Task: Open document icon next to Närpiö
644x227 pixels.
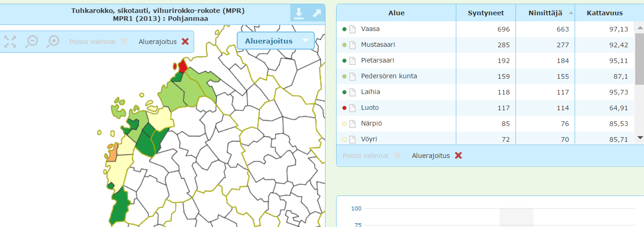Action: pyautogui.click(x=352, y=124)
